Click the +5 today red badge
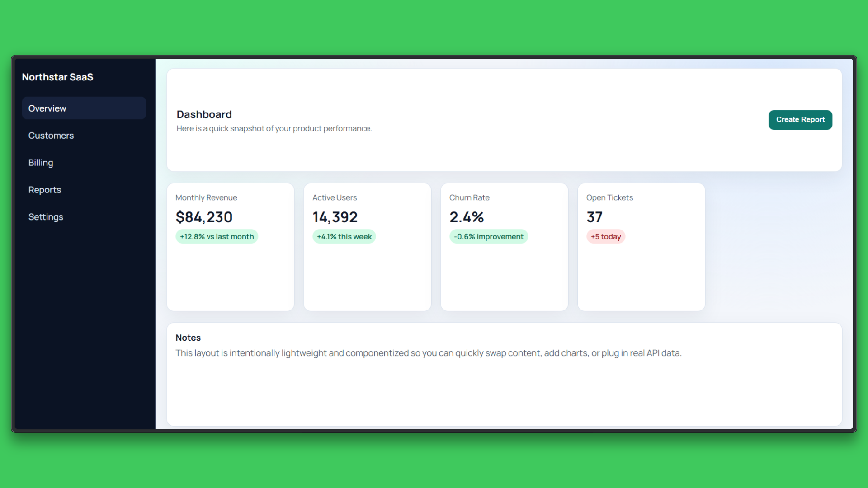Screen dimensions: 868x488 coord(605,237)
